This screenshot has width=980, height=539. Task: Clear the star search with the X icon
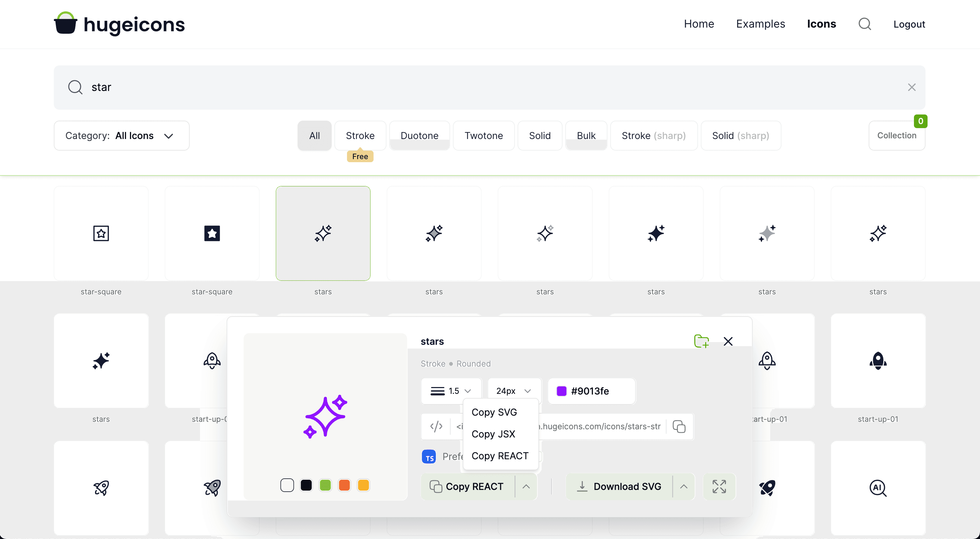(x=912, y=87)
